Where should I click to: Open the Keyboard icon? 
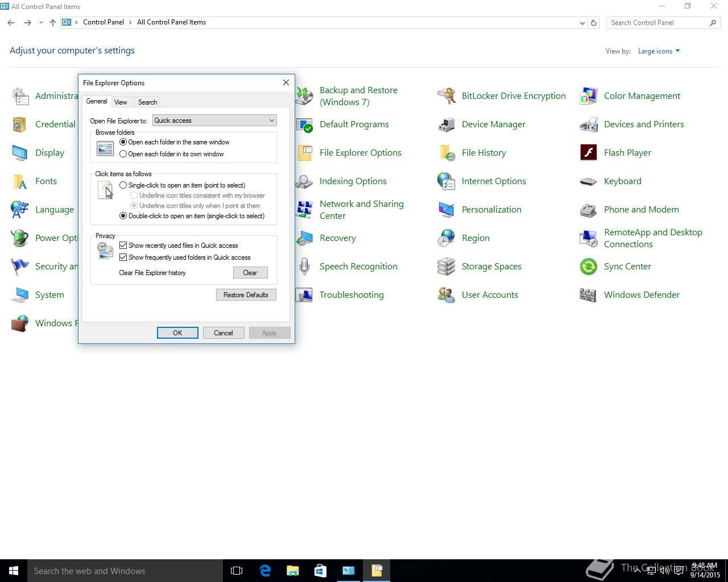[589, 181]
